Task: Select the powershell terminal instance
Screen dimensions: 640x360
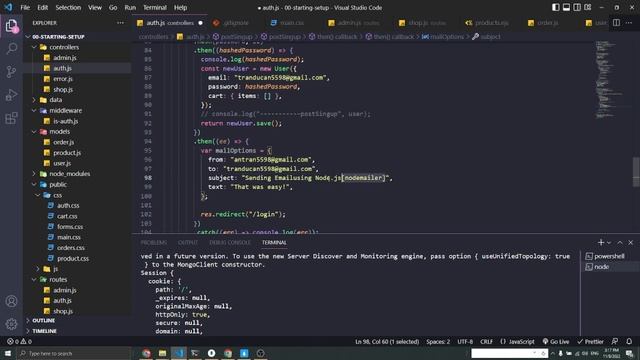Action: click(x=610, y=256)
